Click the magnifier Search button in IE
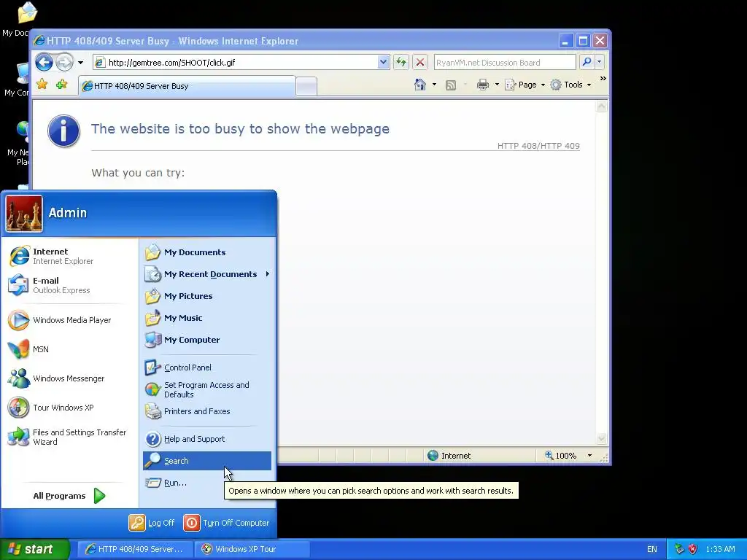The width and height of the screenshot is (747, 560). tap(587, 62)
